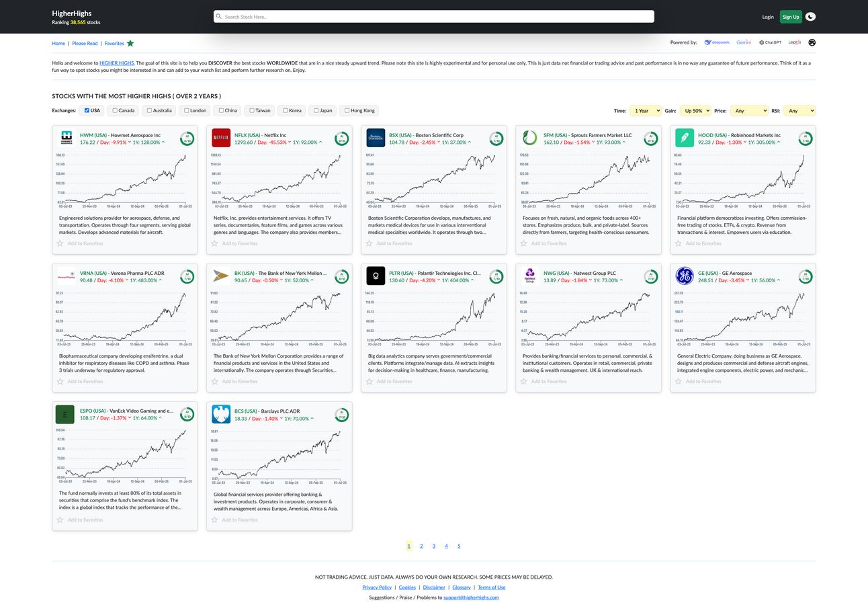Open the Gain dropdown set to Up 50%
Image resolution: width=868 pixels, height=613 pixels.
tap(695, 111)
